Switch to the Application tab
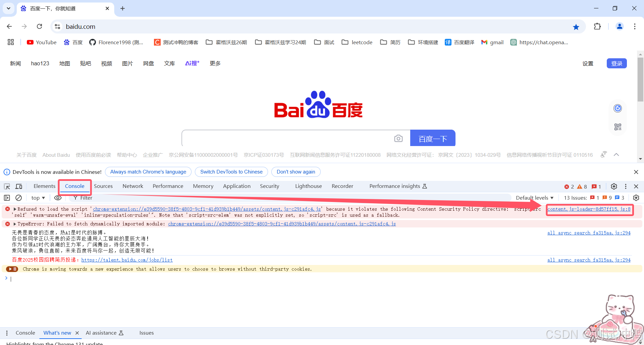 tap(237, 186)
